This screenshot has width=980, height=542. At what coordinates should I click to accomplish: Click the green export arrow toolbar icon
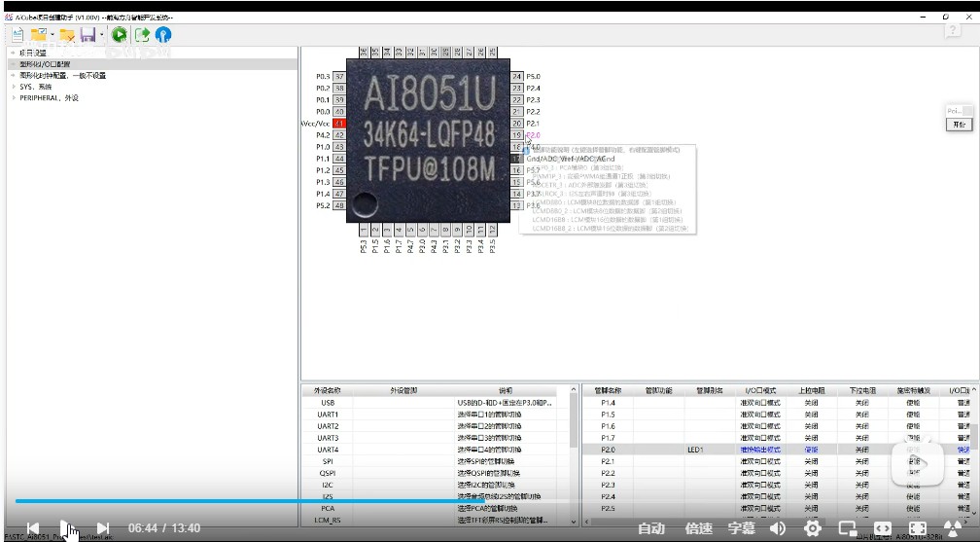click(142, 35)
